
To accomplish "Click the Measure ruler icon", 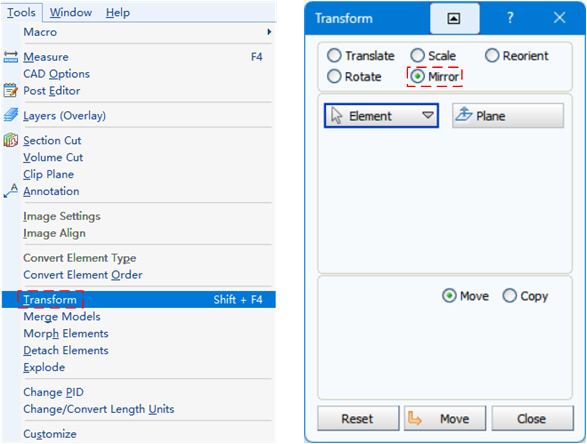I will point(10,57).
